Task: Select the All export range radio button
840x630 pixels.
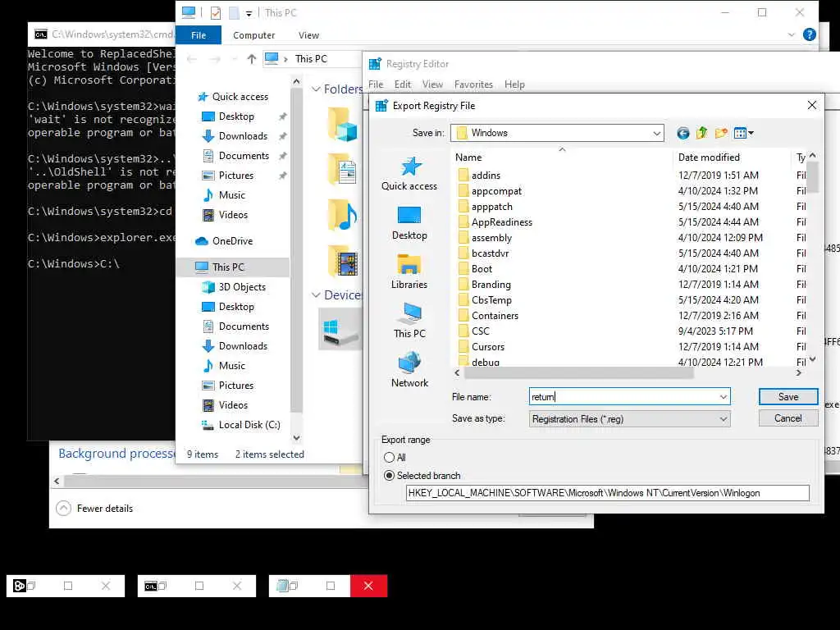Action: coord(389,458)
